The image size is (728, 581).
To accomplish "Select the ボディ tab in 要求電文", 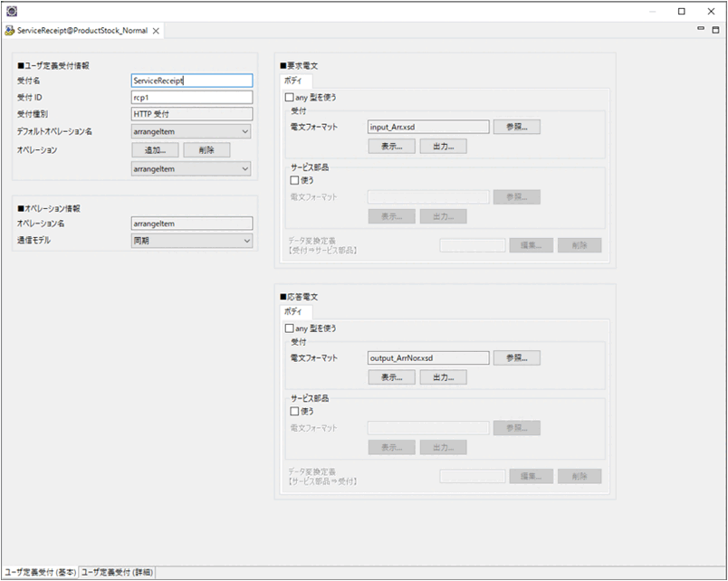I will (x=294, y=81).
